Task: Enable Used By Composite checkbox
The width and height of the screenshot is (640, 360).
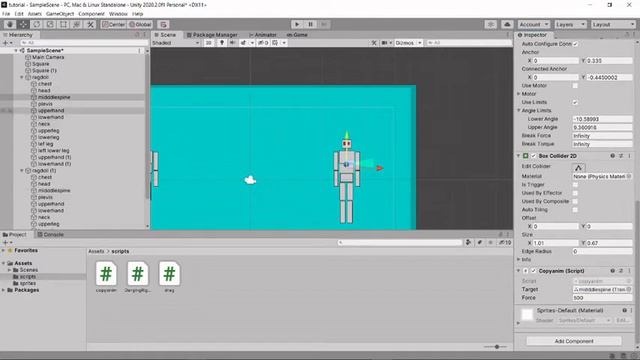Action: pos(575,202)
